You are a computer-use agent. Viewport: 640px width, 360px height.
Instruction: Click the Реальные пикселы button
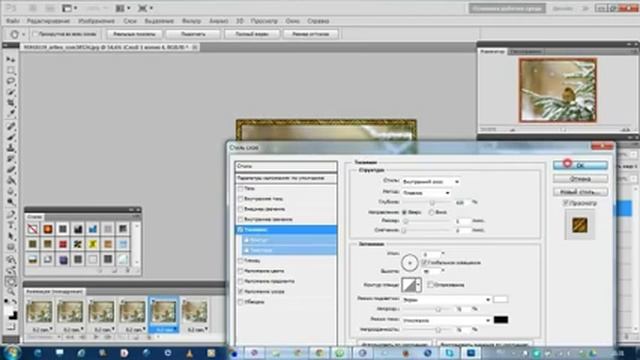click(134, 34)
